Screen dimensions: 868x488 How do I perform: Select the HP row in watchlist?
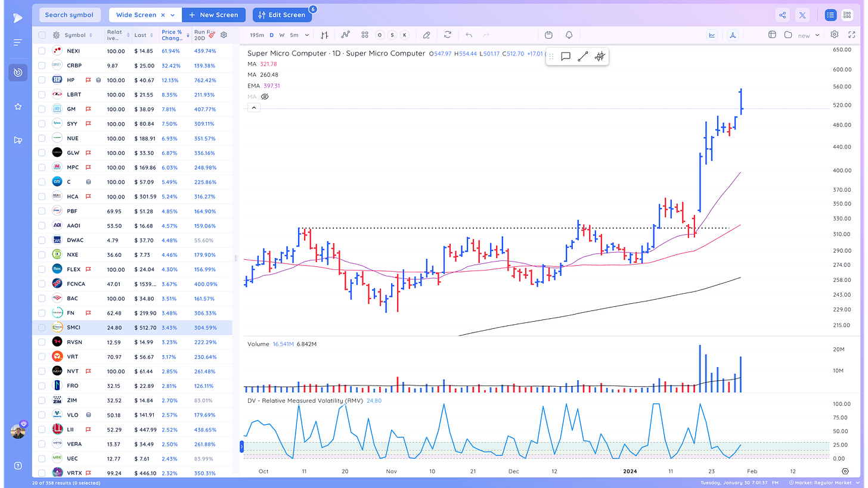tap(132, 80)
